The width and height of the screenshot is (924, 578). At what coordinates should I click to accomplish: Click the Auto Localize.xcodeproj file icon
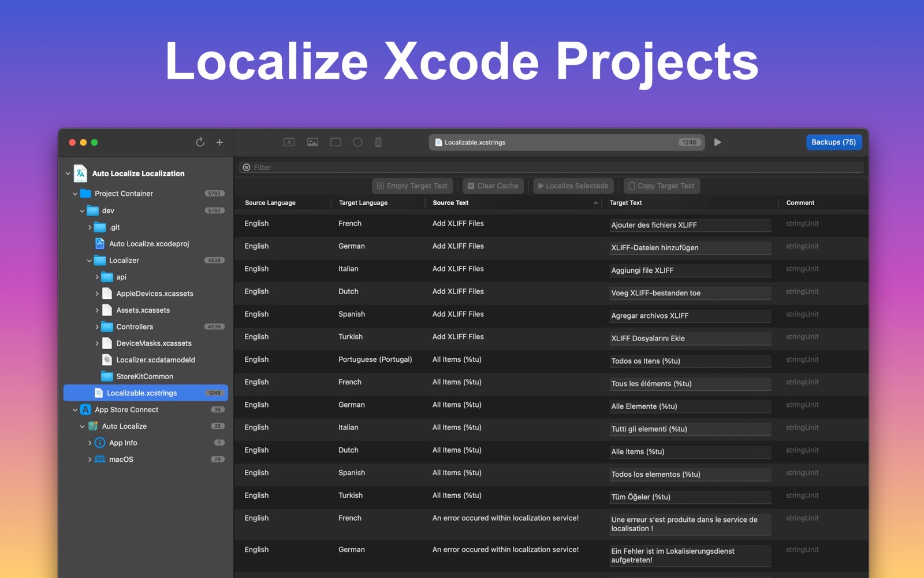click(x=100, y=244)
